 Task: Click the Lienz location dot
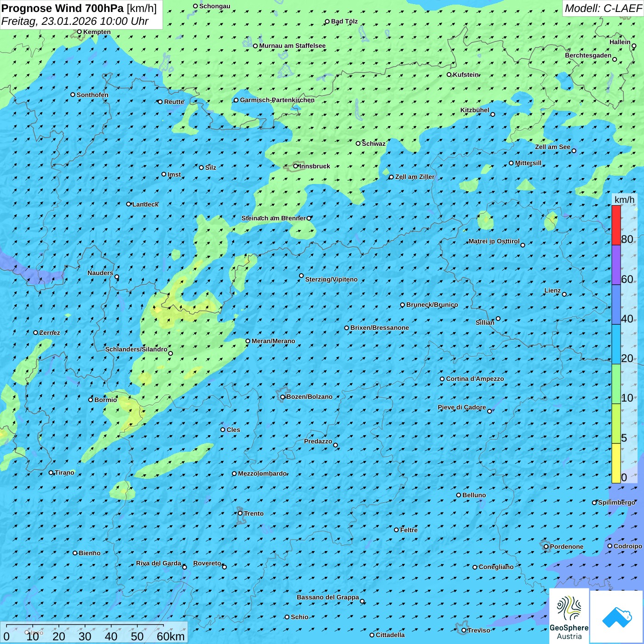[564, 294]
